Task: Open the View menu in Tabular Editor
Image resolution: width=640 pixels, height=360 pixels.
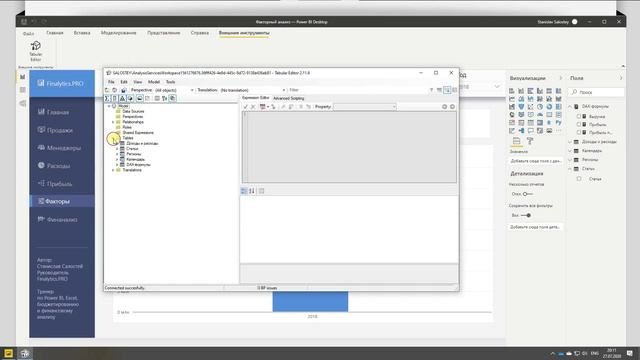Action: point(138,82)
